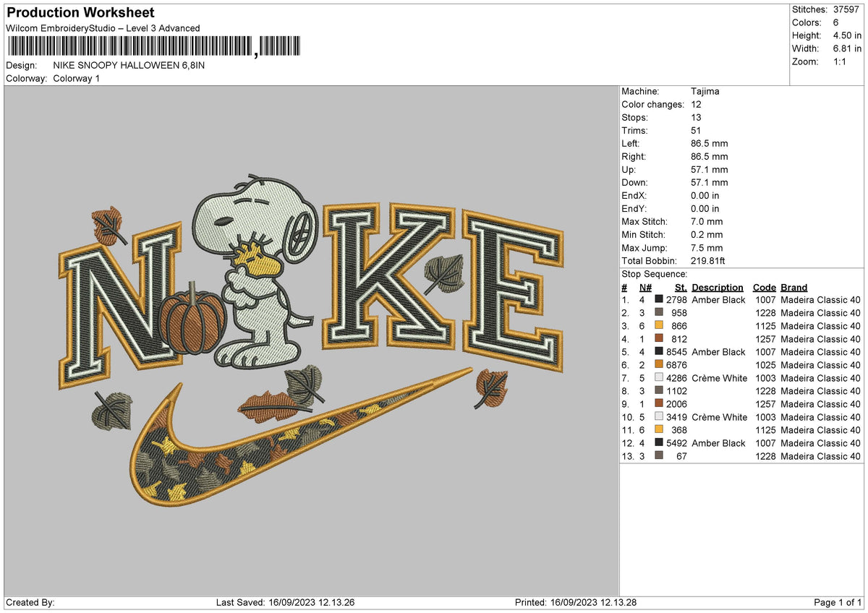
Task: Click the white swatch next to 4286
Action: pyautogui.click(x=659, y=377)
